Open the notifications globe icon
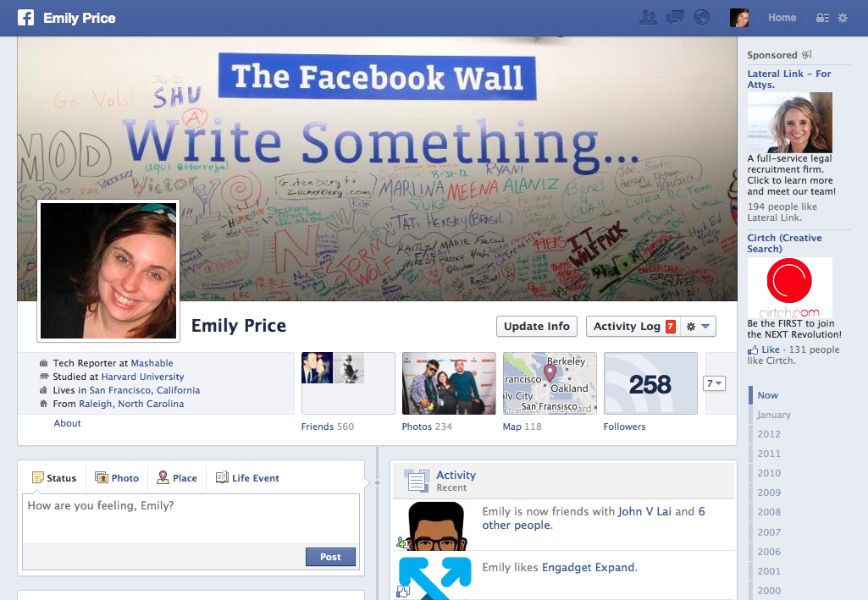Screen dimensions: 868x600 (x=701, y=18)
